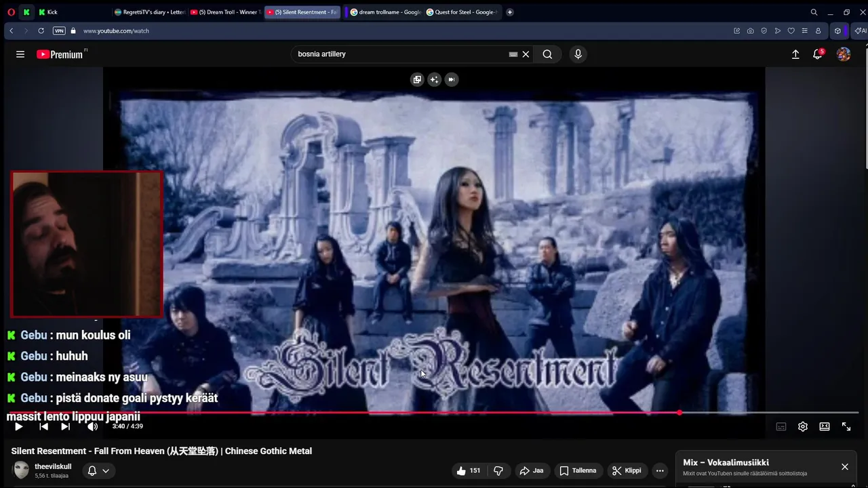Go to the previous video
Screen dimensions: 868x488
point(43,426)
